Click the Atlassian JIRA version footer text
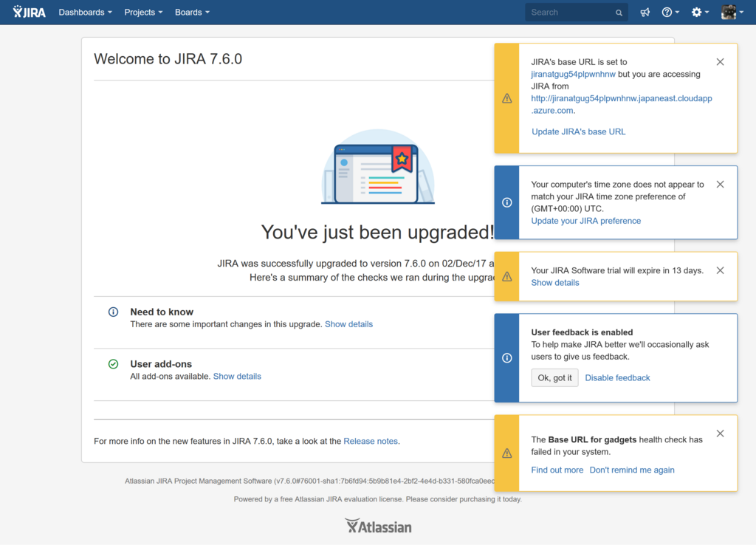This screenshot has height=545, width=756. [x=309, y=481]
